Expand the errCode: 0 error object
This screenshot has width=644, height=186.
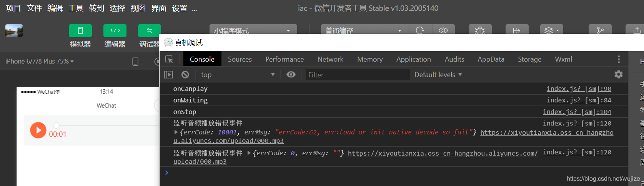pos(249,153)
